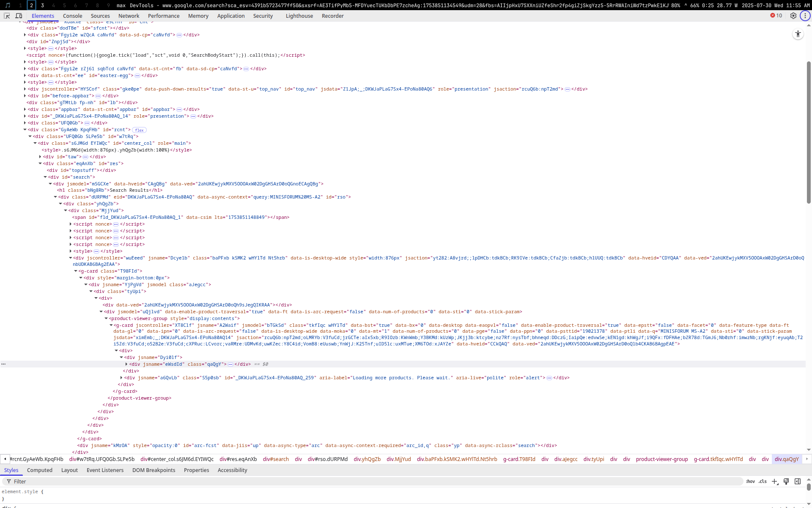Collapse the div id="search" node
812x508 pixels.
(x=45, y=177)
